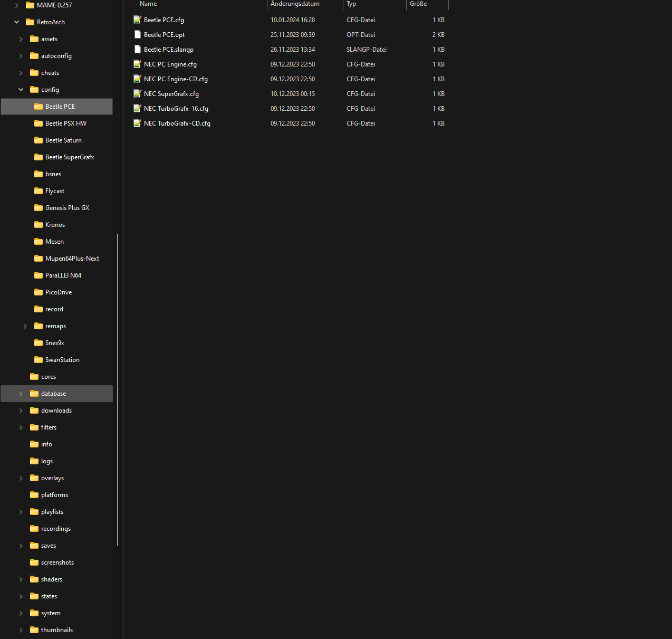Click the Beetle SuperGrafx folder icon
The width and height of the screenshot is (672, 639).
39,157
